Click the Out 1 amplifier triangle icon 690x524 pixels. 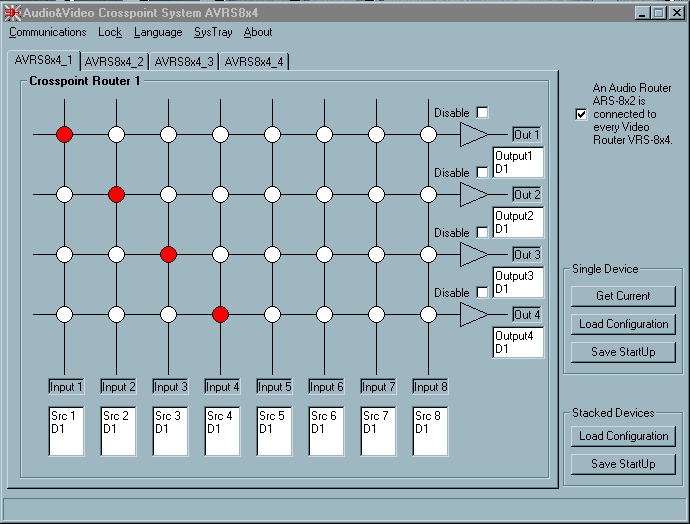coord(473,135)
